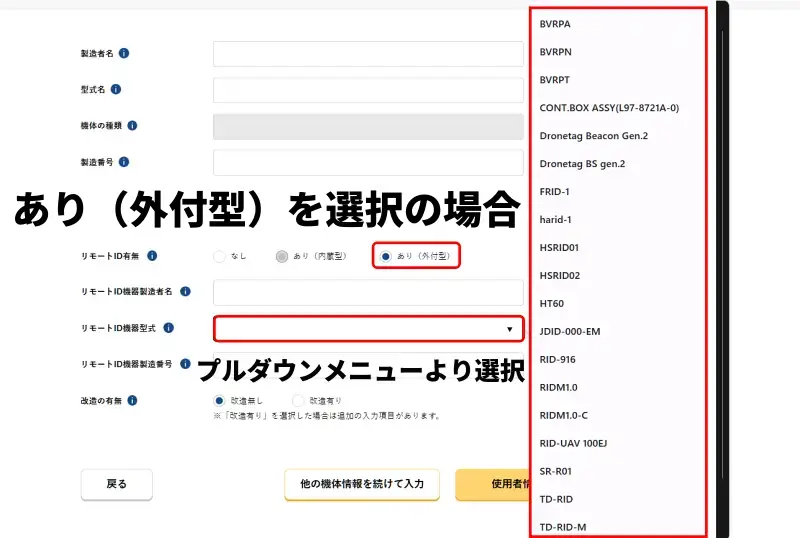This screenshot has height=538, width=800.
Task: Click info icon next to リモートID機器製造番号
Action: (x=185, y=364)
